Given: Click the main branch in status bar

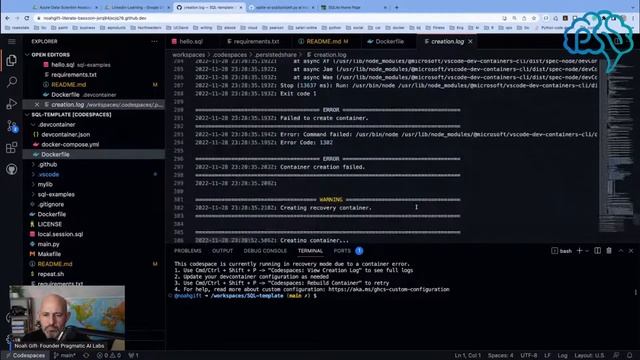Looking at the screenshot, I should (x=64, y=356).
